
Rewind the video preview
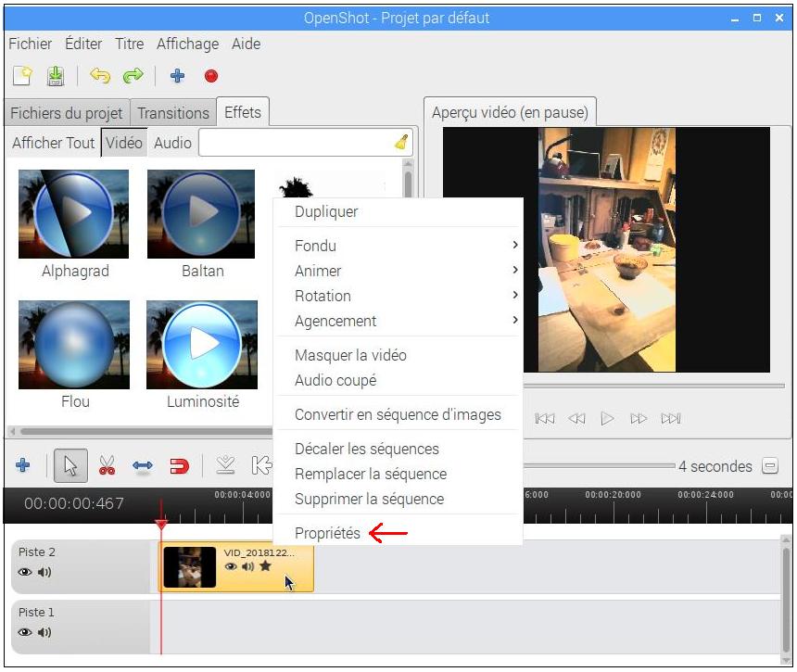click(576, 418)
